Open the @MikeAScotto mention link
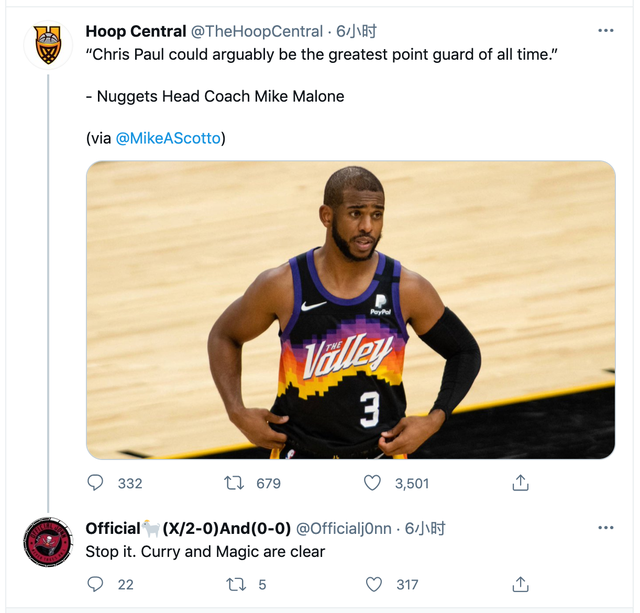 168,138
